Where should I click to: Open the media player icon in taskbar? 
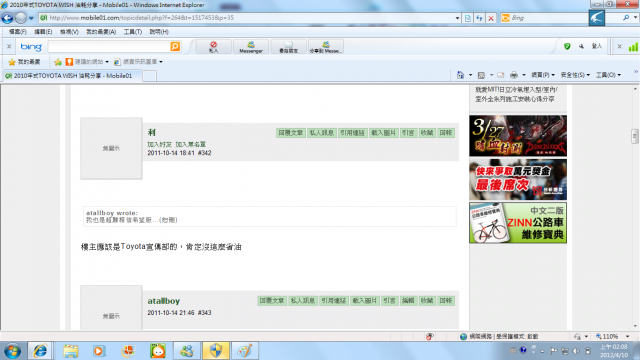pyautogui.click(x=99, y=351)
